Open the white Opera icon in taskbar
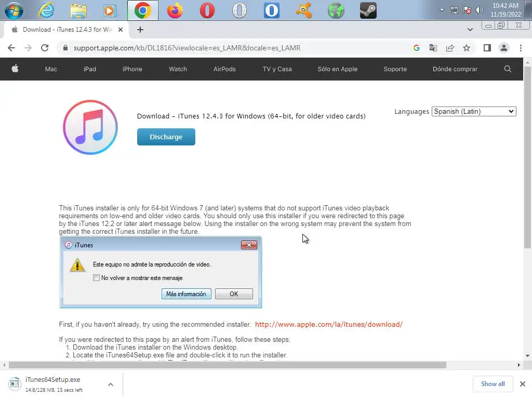The height and width of the screenshot is (399, 532). 239,10
